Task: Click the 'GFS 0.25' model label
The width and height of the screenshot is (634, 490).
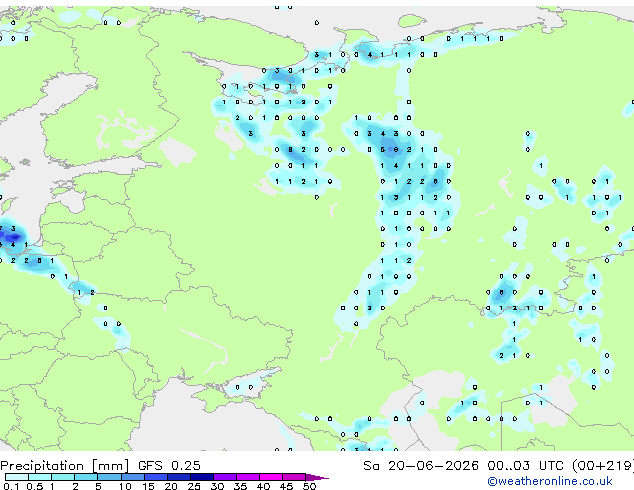Action: click(x=169, y=466)
